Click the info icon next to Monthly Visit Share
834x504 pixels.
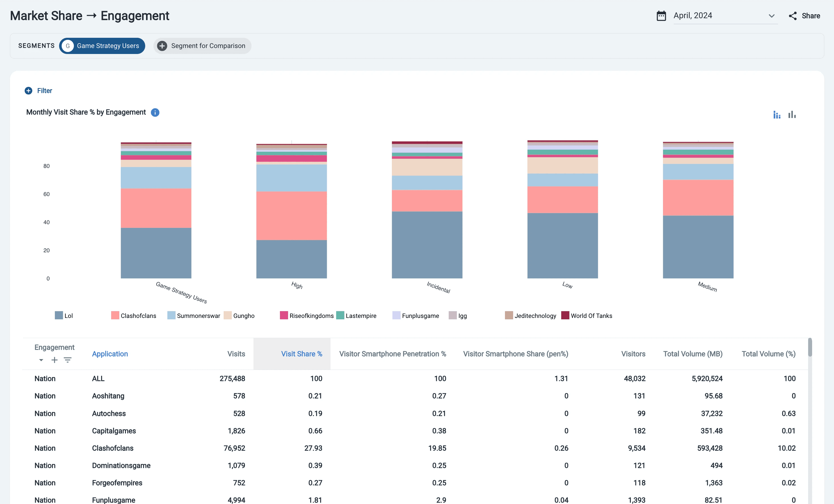click(x=155, y=113)
